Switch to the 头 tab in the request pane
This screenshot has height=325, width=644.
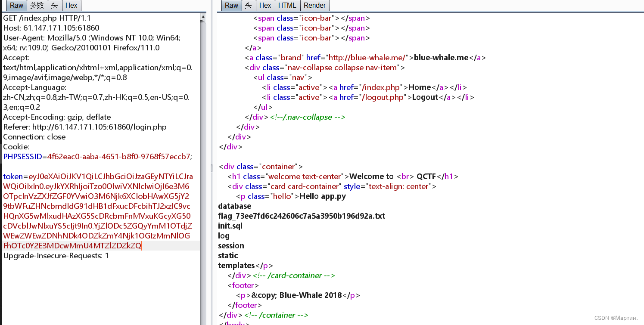pyautogui.click(x=54, y=5)
